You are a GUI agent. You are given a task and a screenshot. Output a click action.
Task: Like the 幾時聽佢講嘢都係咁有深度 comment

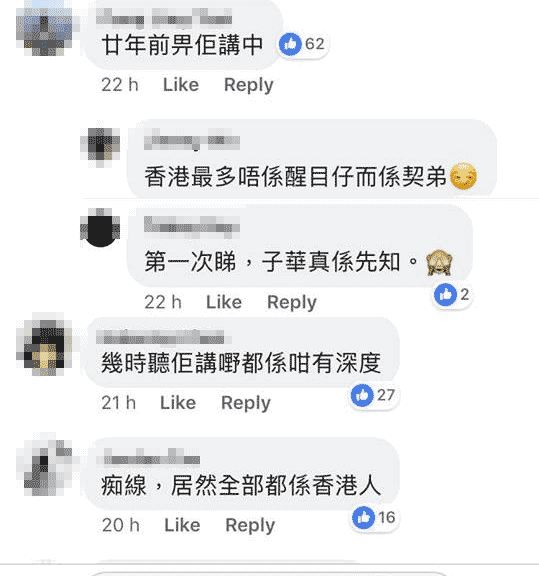tap(178, 403)
